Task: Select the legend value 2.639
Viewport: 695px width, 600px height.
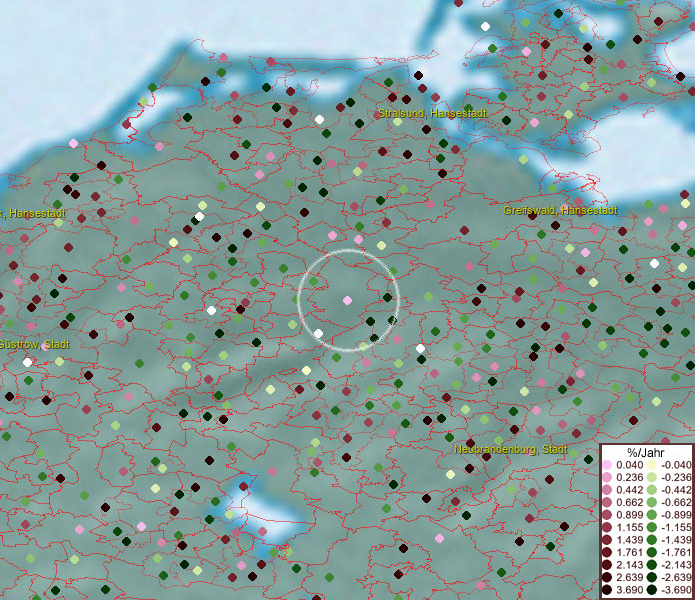Action: [x=629, y=577]
